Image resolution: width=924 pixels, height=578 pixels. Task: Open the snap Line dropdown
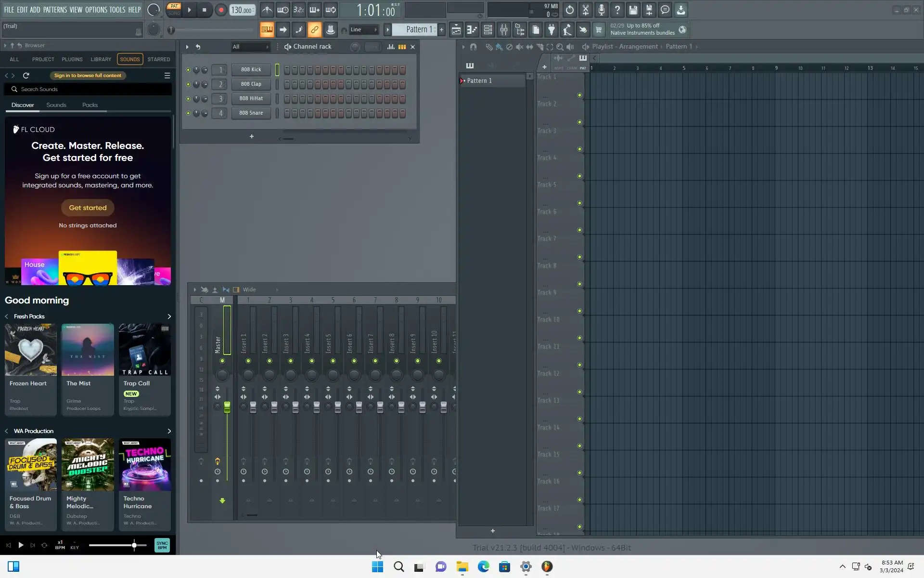click(364, 30)
